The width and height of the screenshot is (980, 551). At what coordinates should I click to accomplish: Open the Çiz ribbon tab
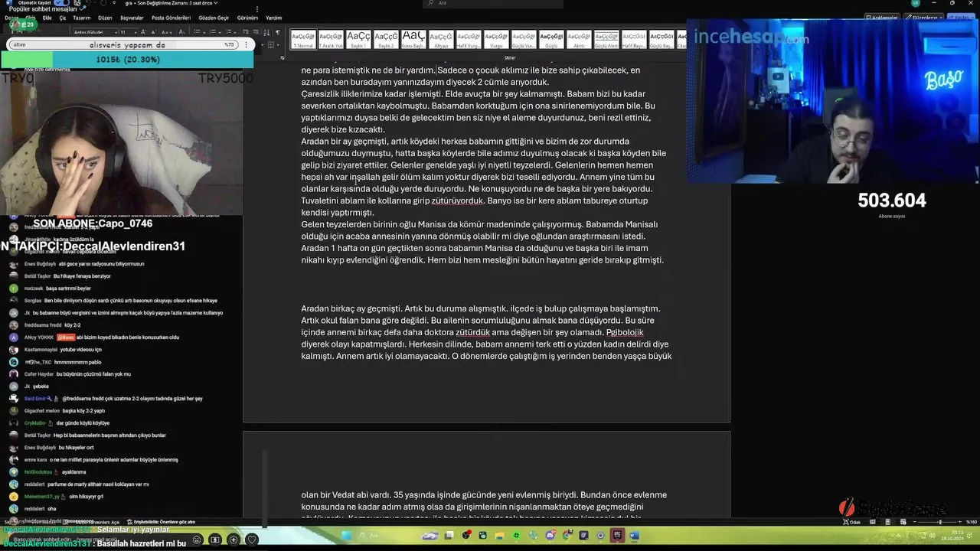pos(63,18)
